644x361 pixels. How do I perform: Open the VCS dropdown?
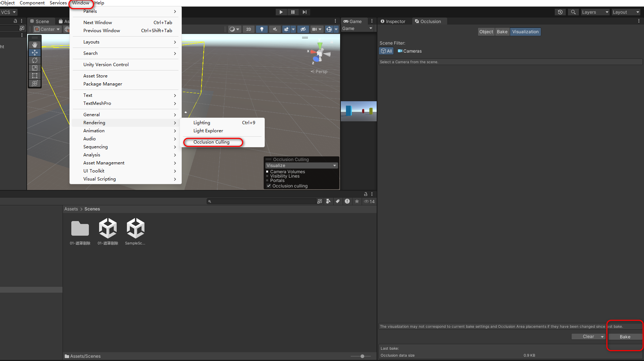click(x=8, y=12)
